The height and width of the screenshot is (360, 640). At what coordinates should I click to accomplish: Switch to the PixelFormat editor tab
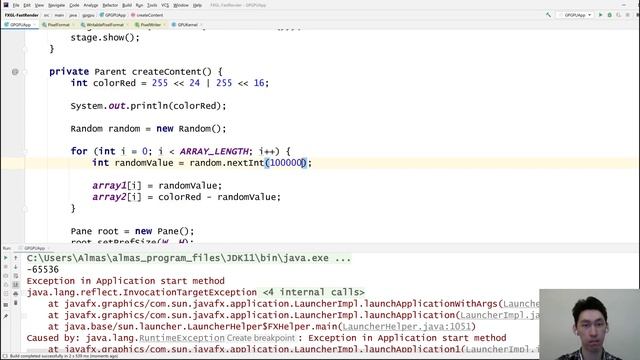pyautogui.click(x=58, y=25)
